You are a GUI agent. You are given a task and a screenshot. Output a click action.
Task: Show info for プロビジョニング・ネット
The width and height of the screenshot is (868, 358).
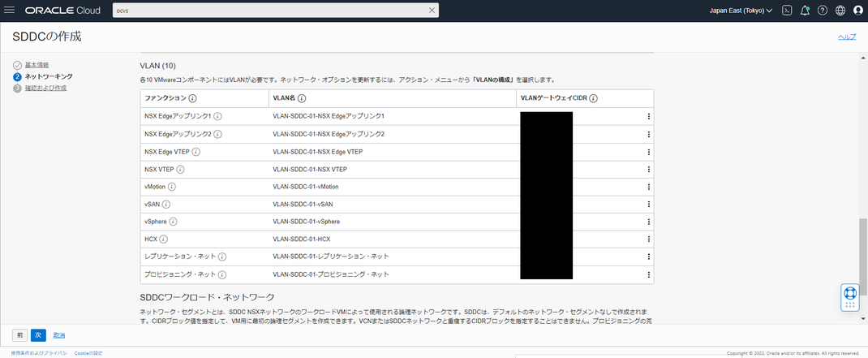click(222, 275)
